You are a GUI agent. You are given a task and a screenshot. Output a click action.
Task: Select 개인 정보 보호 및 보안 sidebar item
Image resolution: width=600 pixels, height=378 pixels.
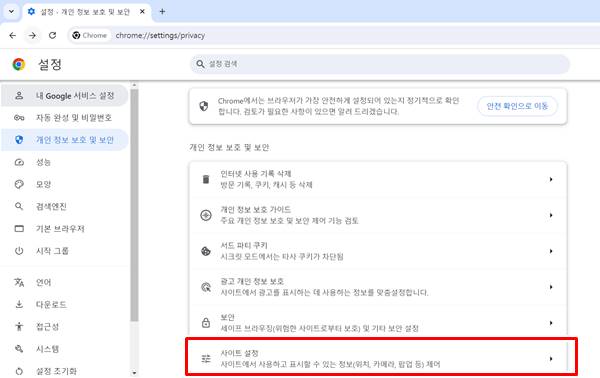[65, 140]
